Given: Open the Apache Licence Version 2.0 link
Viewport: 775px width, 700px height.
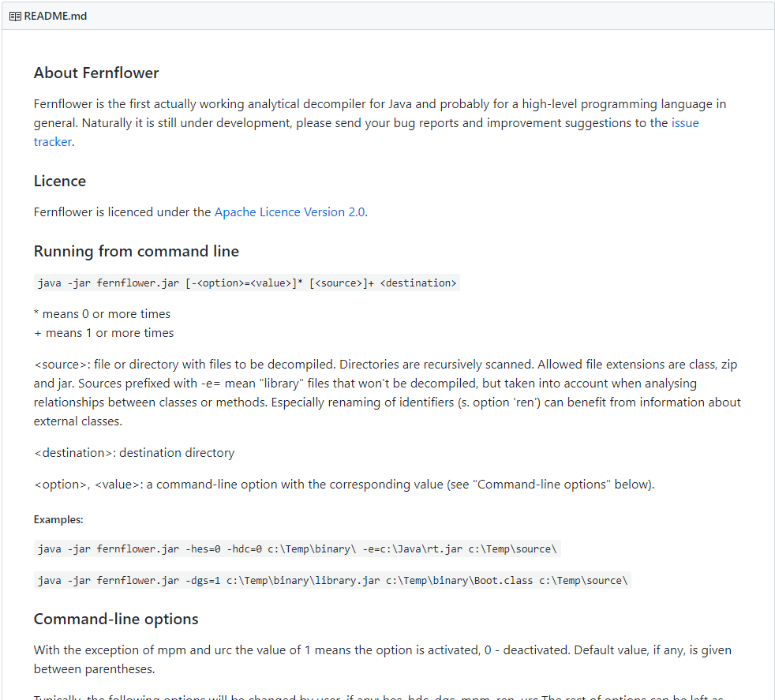Looking at the screenshot, I should point(290,211).
